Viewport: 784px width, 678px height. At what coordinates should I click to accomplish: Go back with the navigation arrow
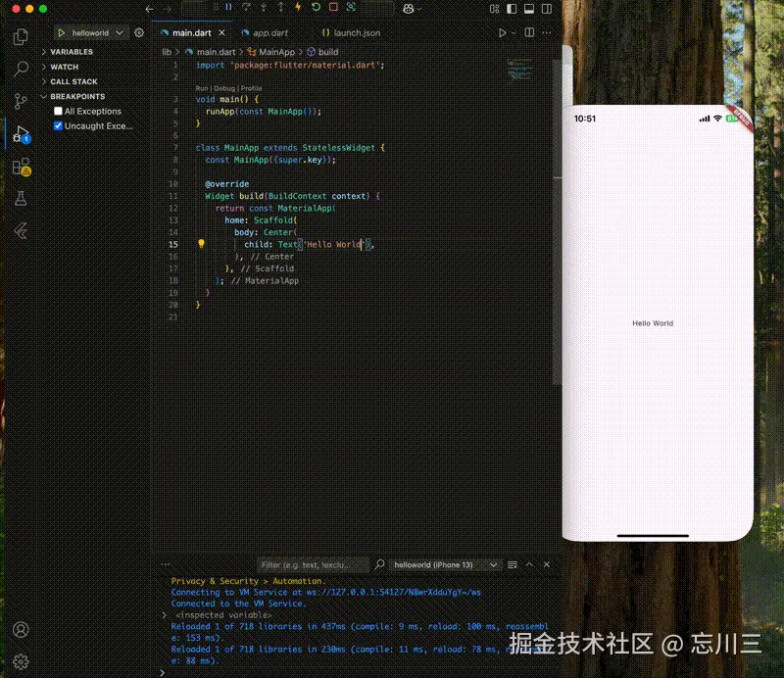click(149, 9)
